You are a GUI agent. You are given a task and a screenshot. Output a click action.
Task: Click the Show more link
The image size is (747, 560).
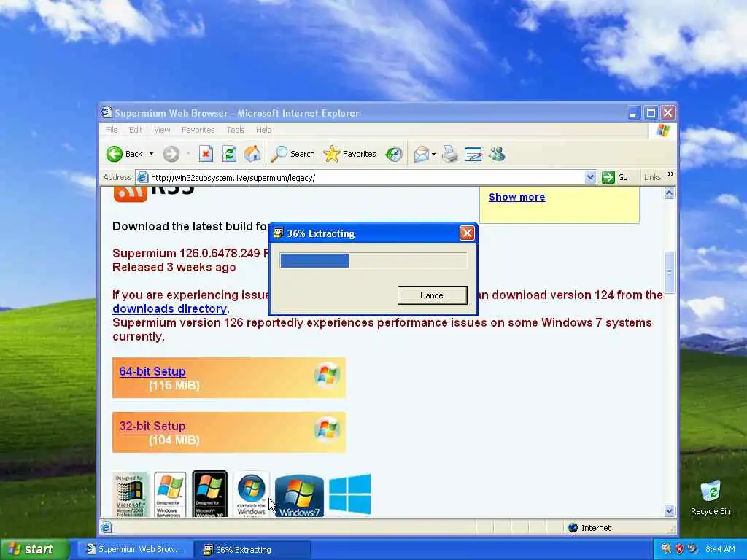point(517,197)
